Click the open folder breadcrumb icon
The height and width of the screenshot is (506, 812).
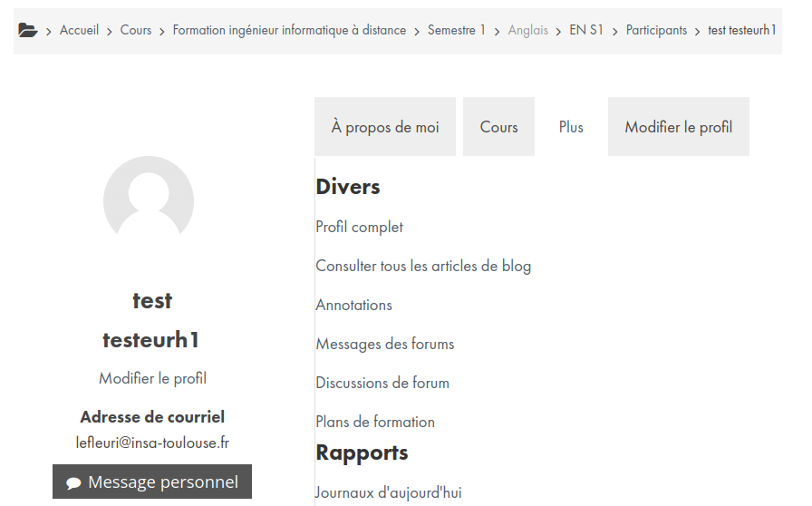pos(28,30)
